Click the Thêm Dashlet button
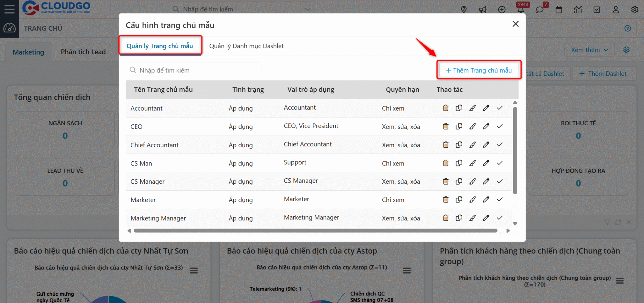The width and height of the screenshot is (644, 303). coord(603,74)
